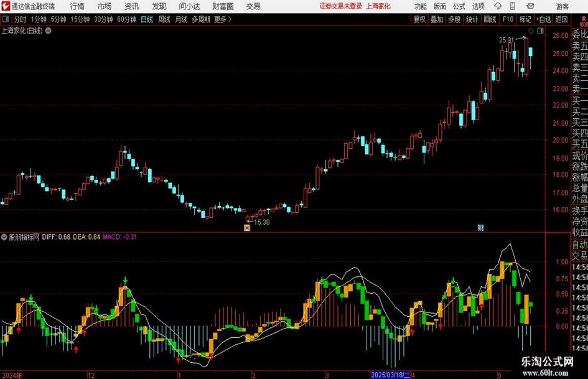This screenshot has height=379, width=588.
Task: Toggle the right panel icon near the price axis
Action: pyautogui.click(x=540, y=30)
